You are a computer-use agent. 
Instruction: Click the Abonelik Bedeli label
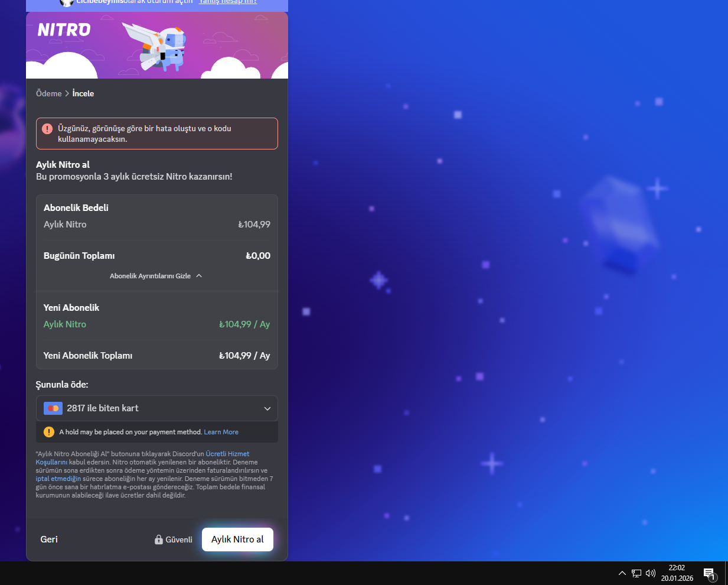click(x=76, y=208)
